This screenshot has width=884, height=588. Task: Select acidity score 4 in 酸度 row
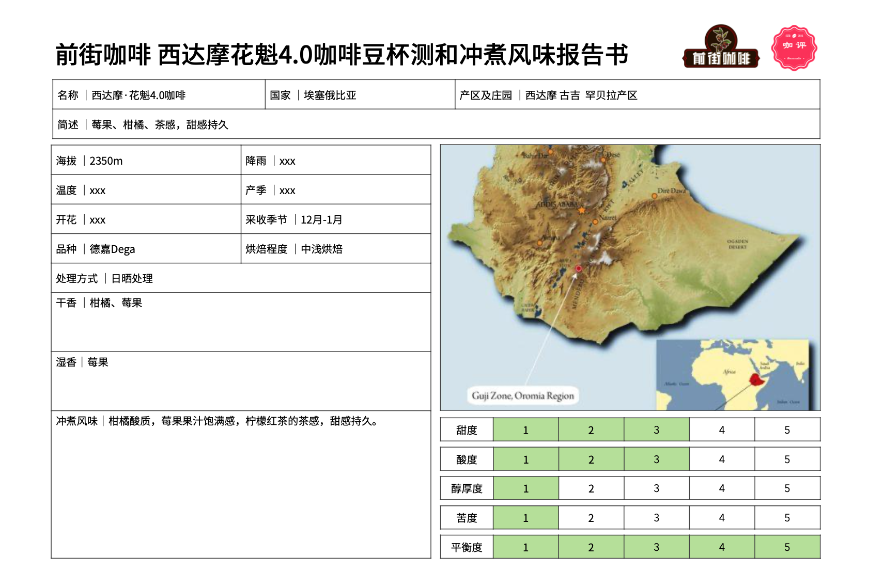click(x=721, y=459)
